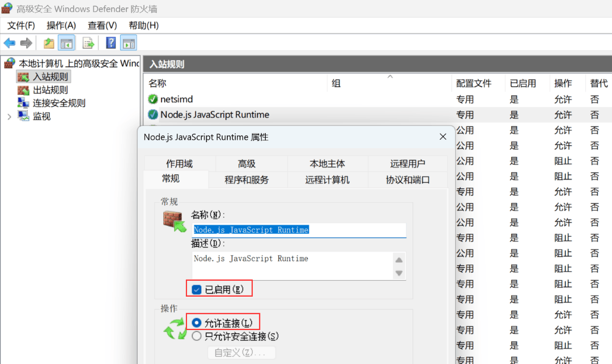Select 监视 in the tree
Image resolution: width=612 pixels, height=364 pixels.
[x=41, y=116]
